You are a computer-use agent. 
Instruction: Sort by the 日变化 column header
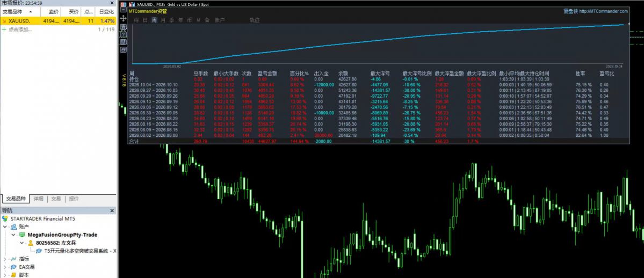pyautogui.click(x=106, y=12)
